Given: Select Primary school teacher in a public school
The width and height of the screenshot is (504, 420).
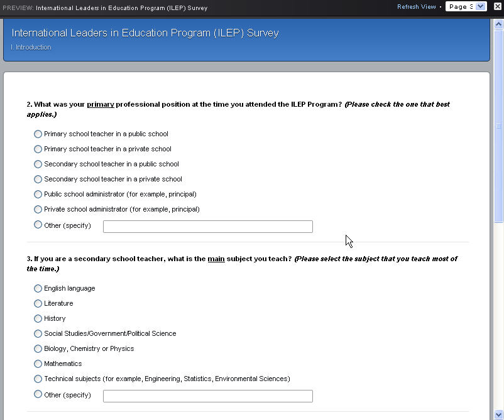Looking at the screenshot, I should click(x=38, y=134).
